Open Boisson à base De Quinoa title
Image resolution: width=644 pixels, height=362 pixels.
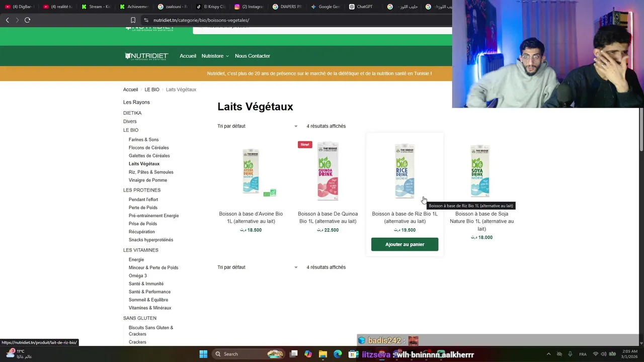click(x=328, y=218)
